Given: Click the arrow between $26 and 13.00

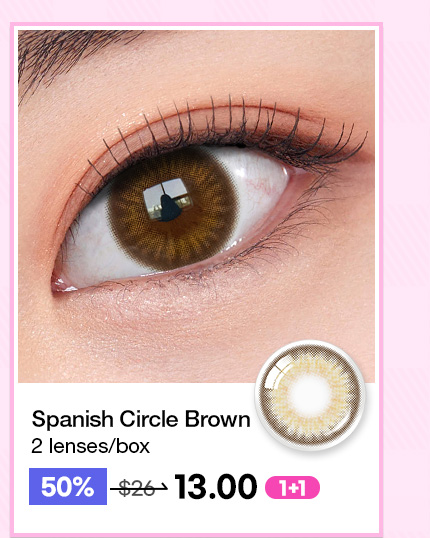Looking at the screenshot, I should (161, 487).
